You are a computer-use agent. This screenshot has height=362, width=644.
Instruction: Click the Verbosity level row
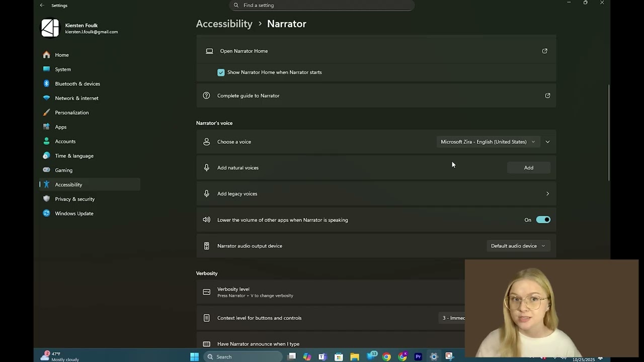click(331, 292)
